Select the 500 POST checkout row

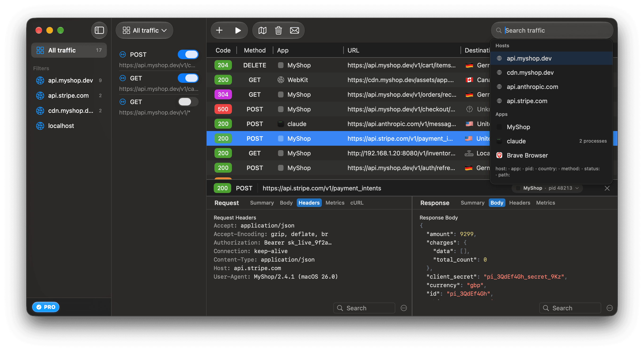pos(348,109)
